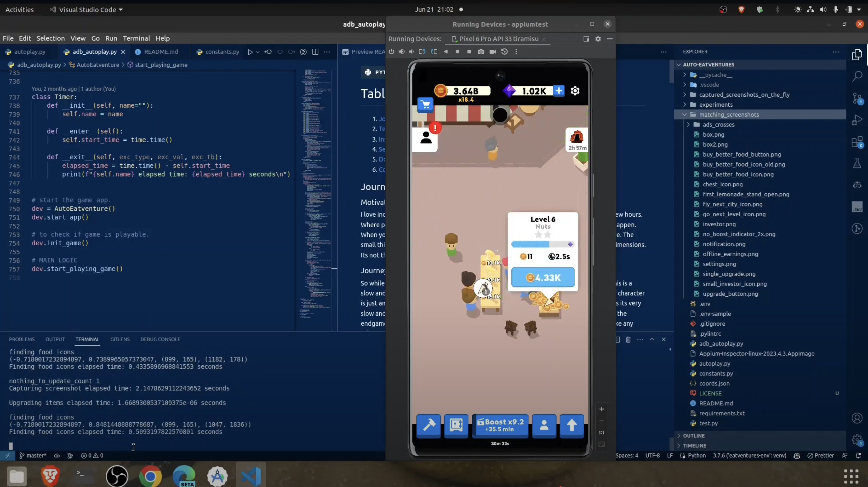Click the hammer build button in game
Image resolution: width=868 pixels, height=487 pixels.
(x=429, y=425)
